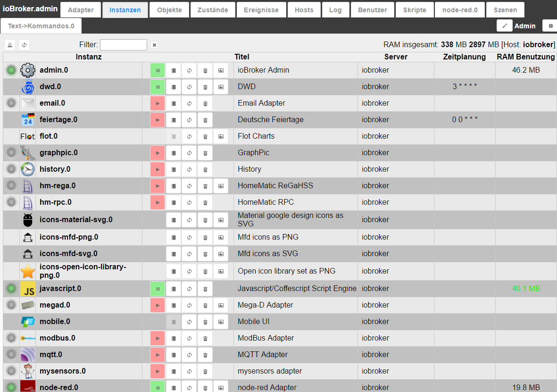Delete the icons-mfd-svg.0 instance
This screenshot has width=557, height=392.
(x=205, y=254)
